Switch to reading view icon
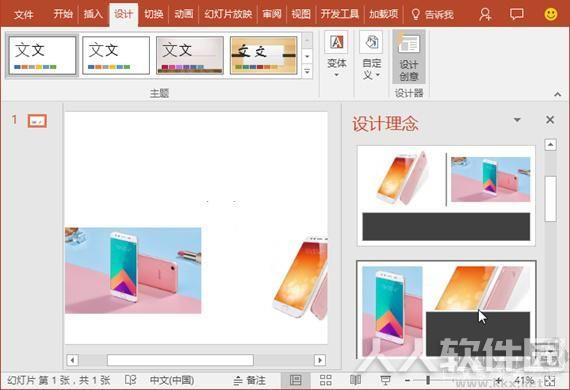 tap(355, 380)
